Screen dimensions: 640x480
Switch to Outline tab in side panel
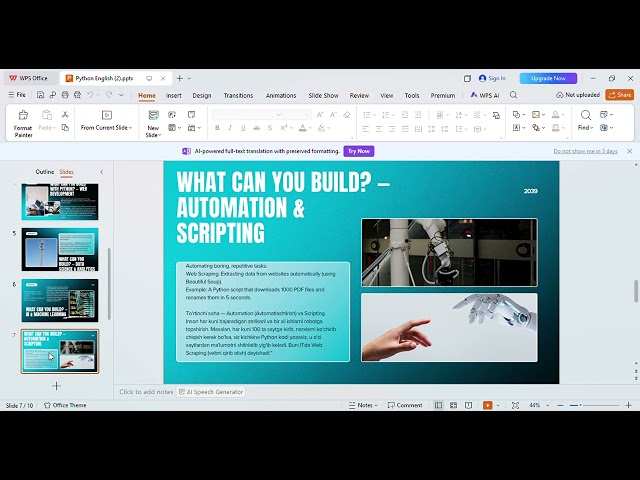coord(44,172)
